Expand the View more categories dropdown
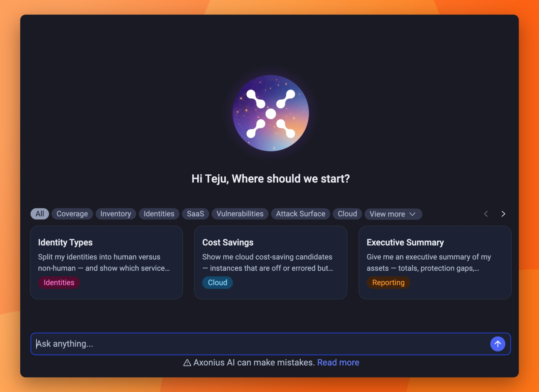Screen dimensions: 539x392 point(393,214)
